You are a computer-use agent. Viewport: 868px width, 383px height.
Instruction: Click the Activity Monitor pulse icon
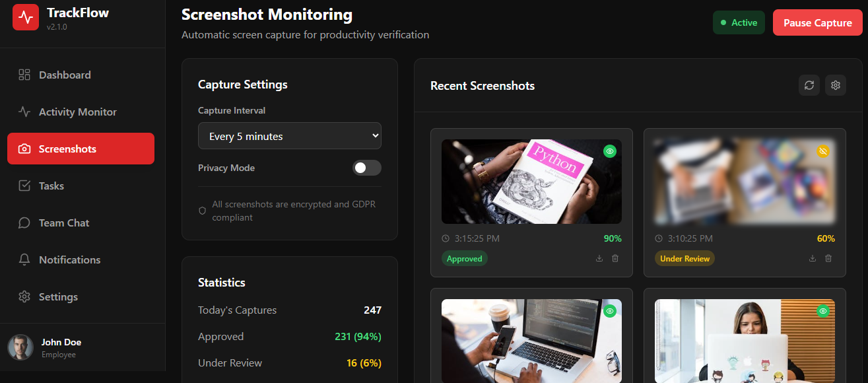point(24,112)
